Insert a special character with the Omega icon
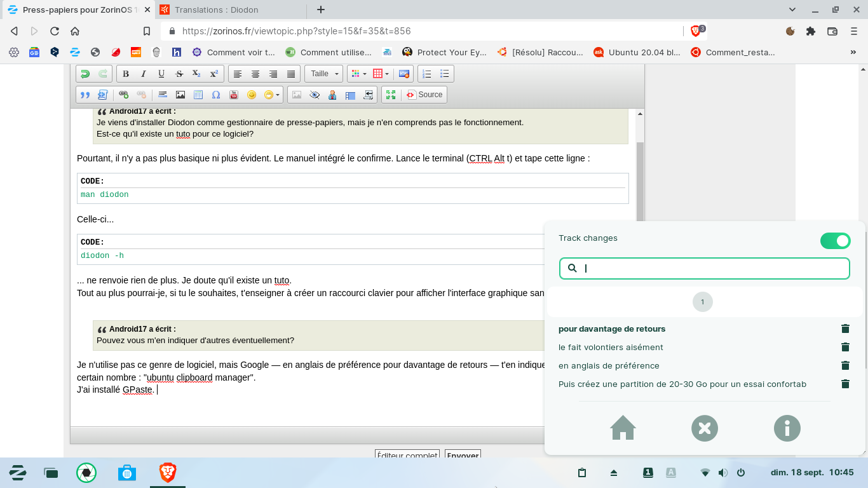Viewport: 868px width, 488px height. (x=216, y=95)
